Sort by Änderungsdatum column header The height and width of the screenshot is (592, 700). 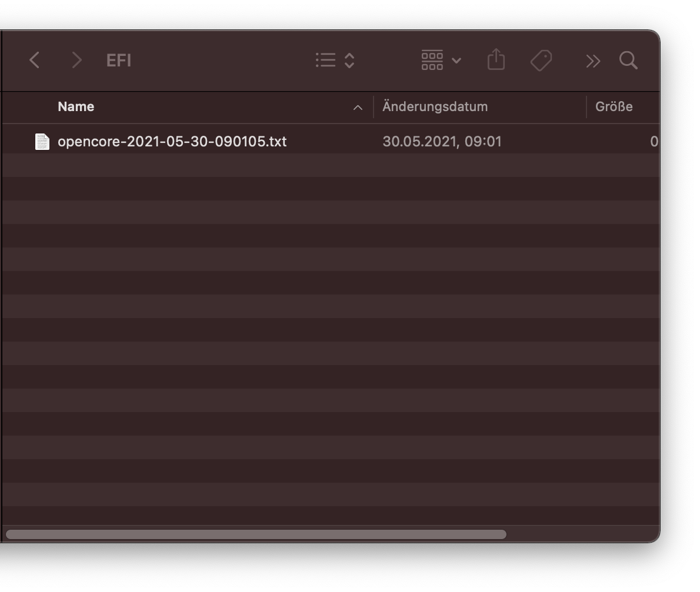click(x=435, y=106)
